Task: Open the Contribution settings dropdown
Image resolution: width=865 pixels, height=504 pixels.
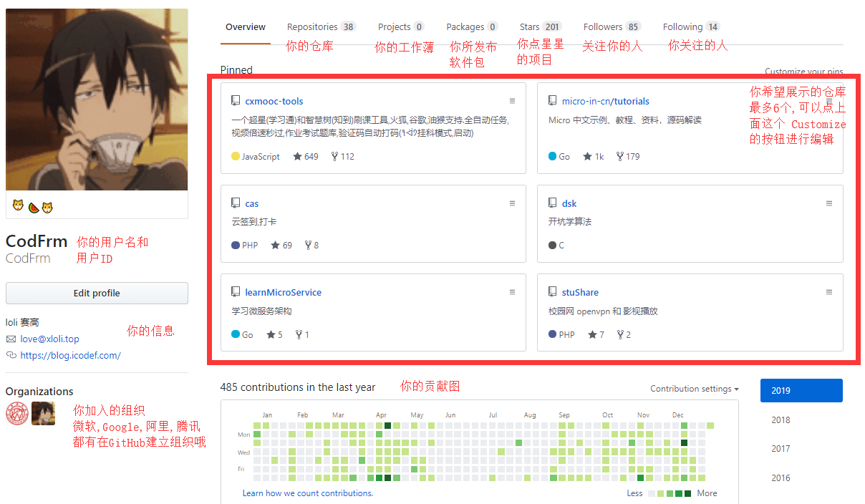Action: point(694,389)
